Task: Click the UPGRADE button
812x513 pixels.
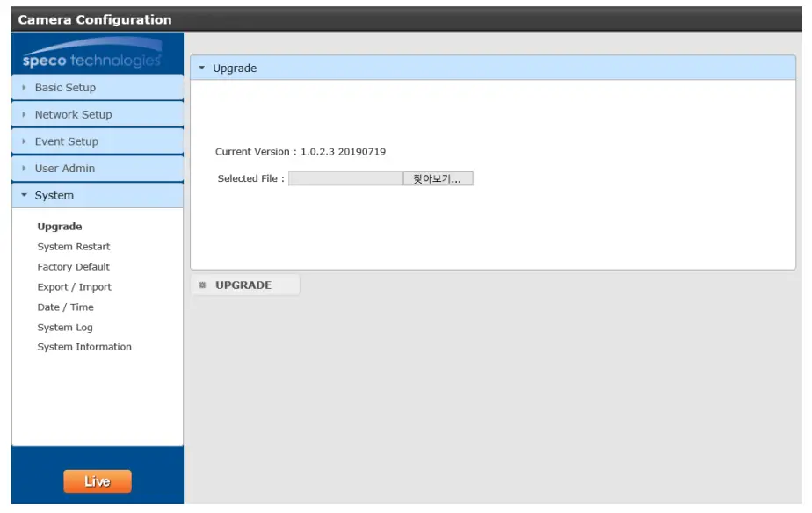Action: pos(245,285)
